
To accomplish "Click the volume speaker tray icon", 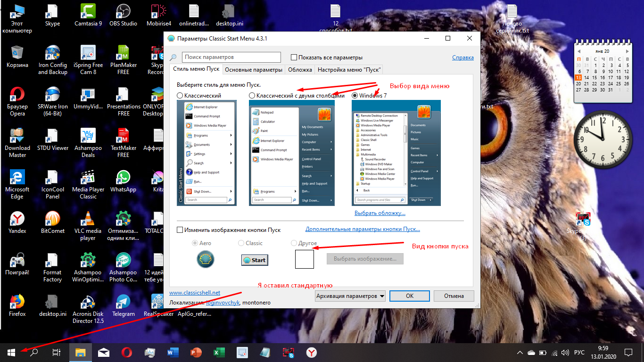I will pyautogui.click(x=566, y=352).
